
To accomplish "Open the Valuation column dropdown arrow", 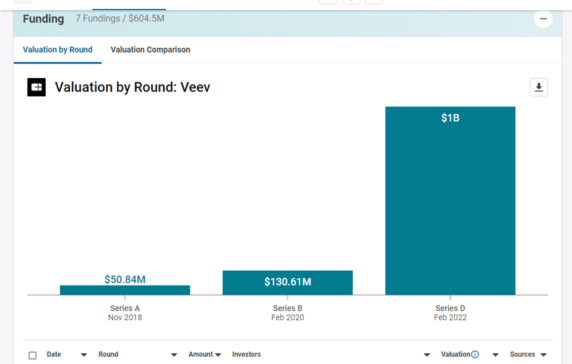I will pos(495,355).
